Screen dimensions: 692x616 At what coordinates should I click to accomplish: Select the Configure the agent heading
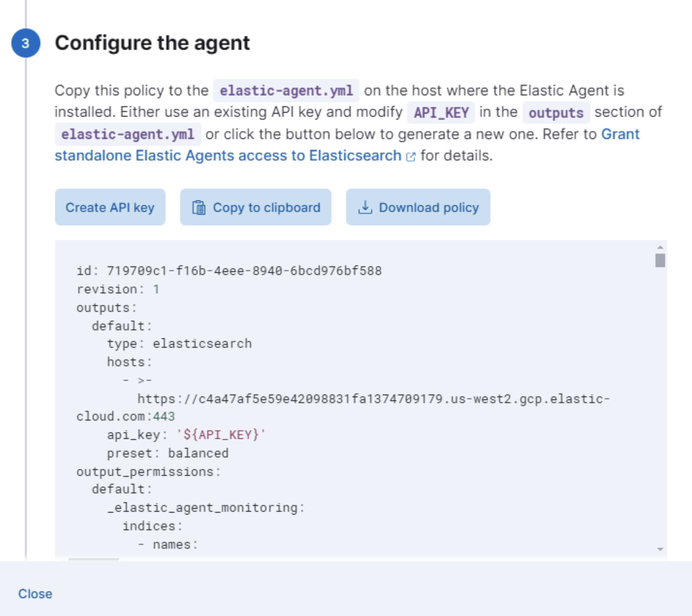(x=153, y=43)
